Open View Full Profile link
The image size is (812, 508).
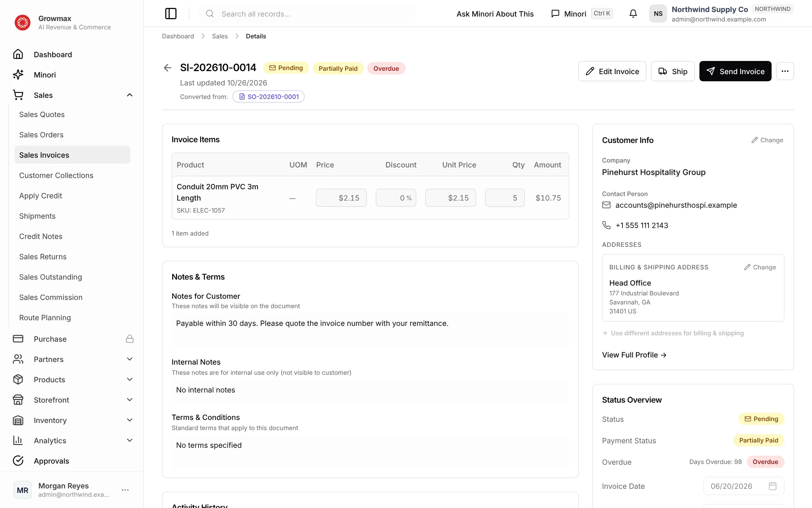pos(634,355)
